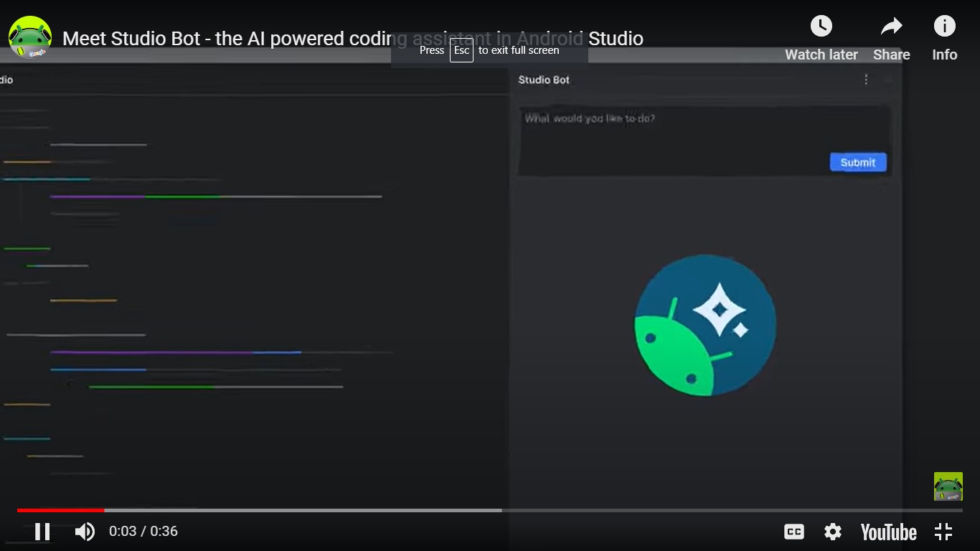The image size is (980, 551).
Task: Click the Studio Bot Android logo
Action: [x=705, y=325]
